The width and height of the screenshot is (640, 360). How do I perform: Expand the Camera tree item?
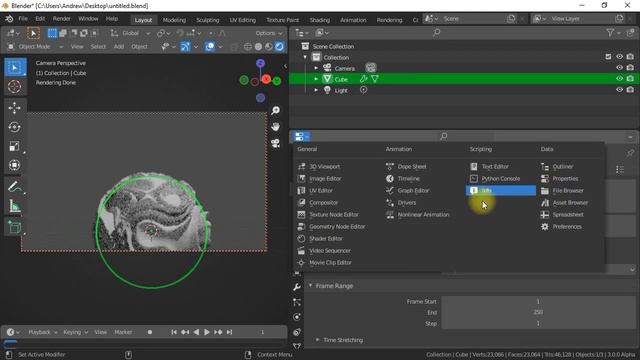pyautogui.click(x=316, y=68)
